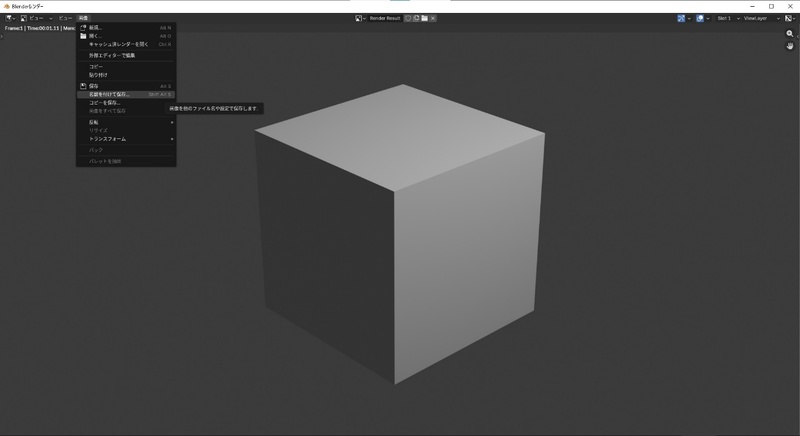Expand the gizmo options dropdown arrow
The height and width of the screenshot is (436, 800).
689,18
